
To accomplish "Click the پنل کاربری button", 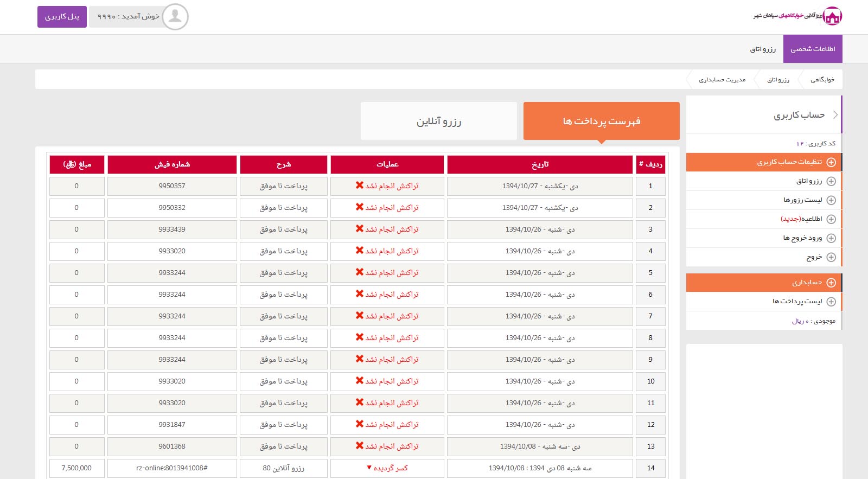I will click(x=62, y=17).
